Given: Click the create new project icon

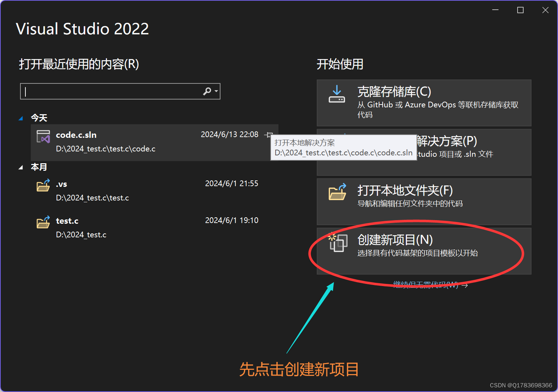Looking at the screenshot, I should [x=338, y=242].
